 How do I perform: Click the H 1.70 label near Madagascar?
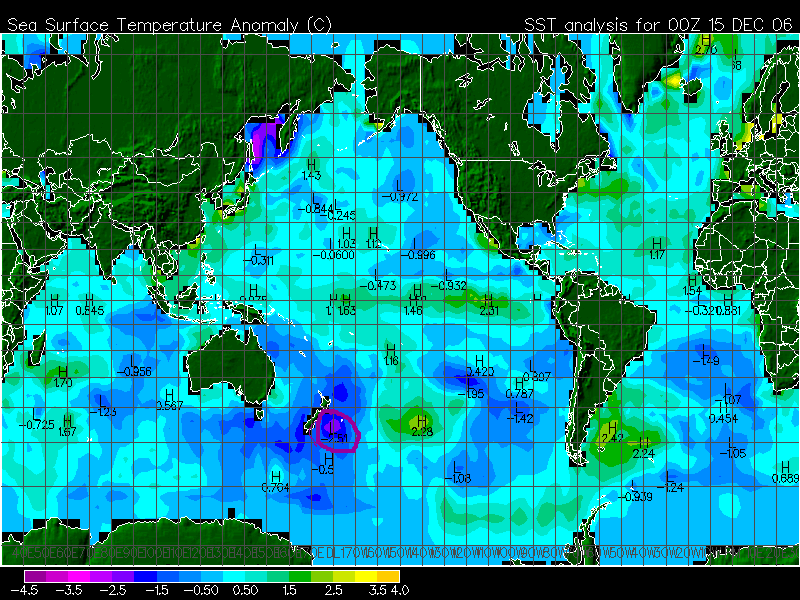click(63, 377)
